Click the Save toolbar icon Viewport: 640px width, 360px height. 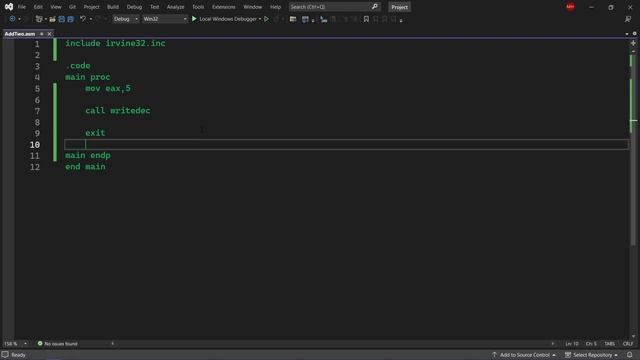point(62,19)
